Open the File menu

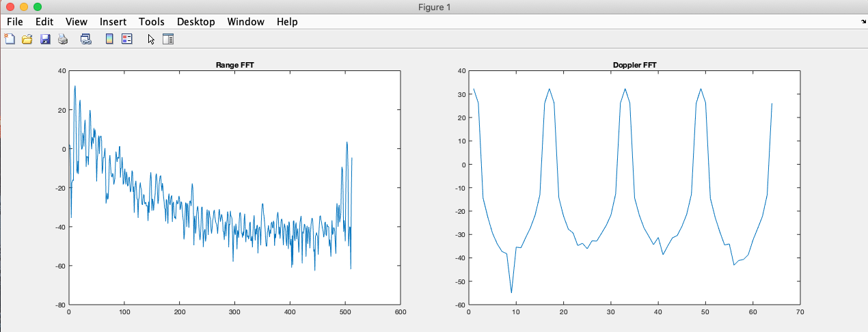15,22
